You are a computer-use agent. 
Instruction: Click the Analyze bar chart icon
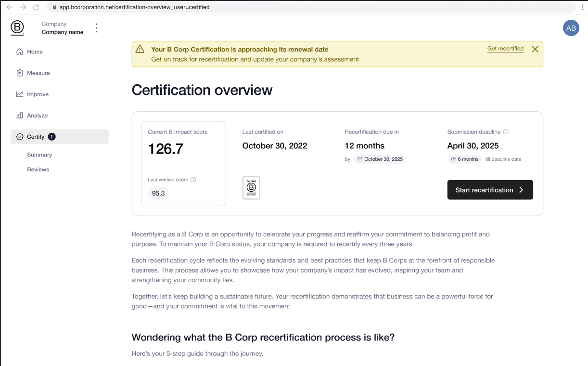click(20, 115)
